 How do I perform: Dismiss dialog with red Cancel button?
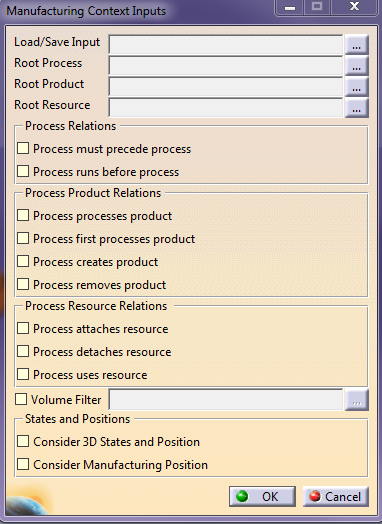point(336,496)
